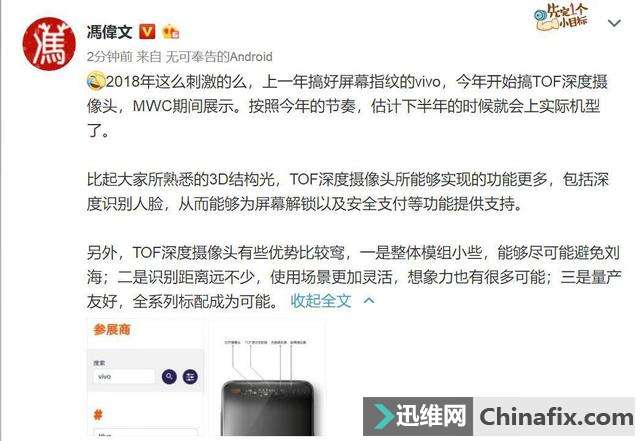Viewport: 640px width, 441px height.
Task: Open the username 馮偉文 profile link
Action: 109,32
